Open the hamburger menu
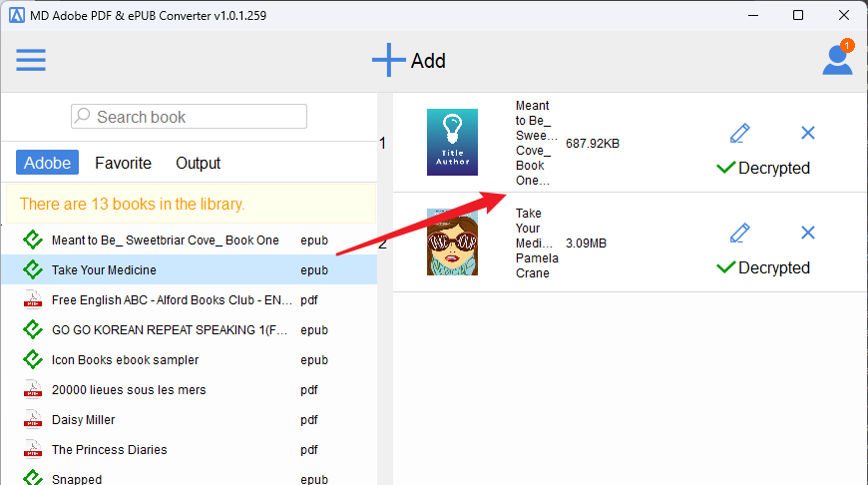This screenshot has width=868, height=485. (31, 60)
